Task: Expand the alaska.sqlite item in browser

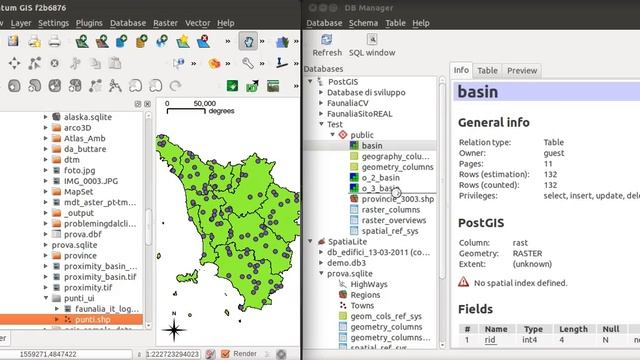Action: point(46,117)
